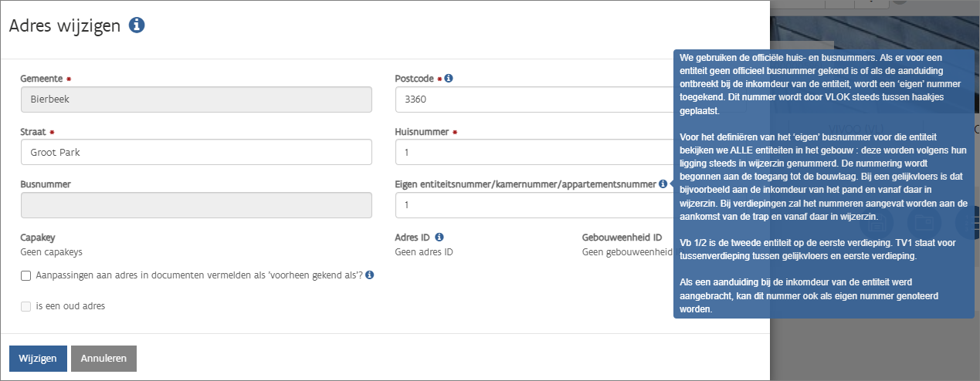Click the 'Geen capakeys' text

tap(51, 251)
